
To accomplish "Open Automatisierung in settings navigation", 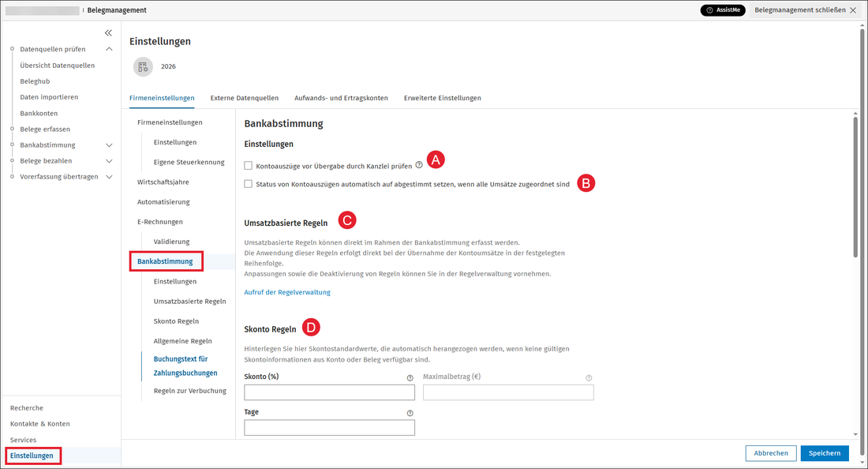I will 163,202.
